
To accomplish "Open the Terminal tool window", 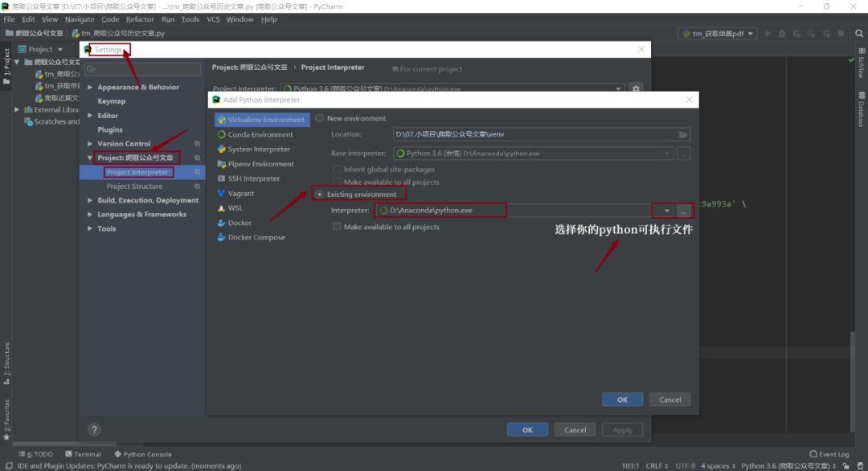I will point(83,454).
